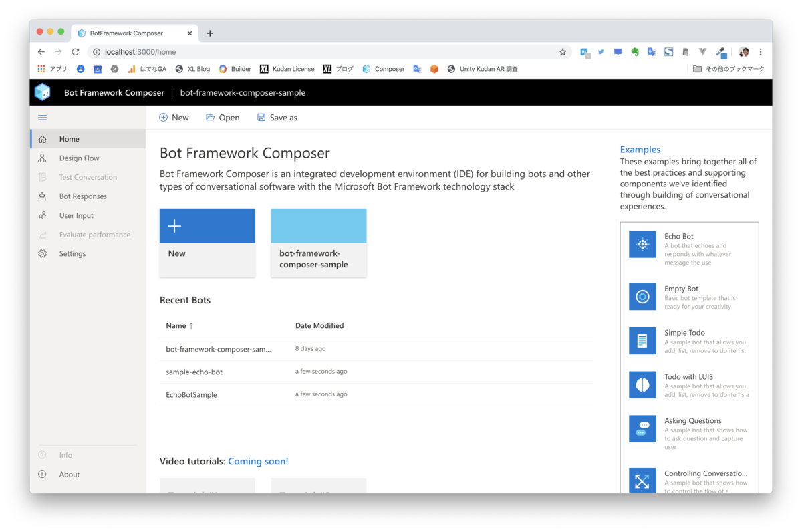Open User Input in sidebar

click(88, 215)
